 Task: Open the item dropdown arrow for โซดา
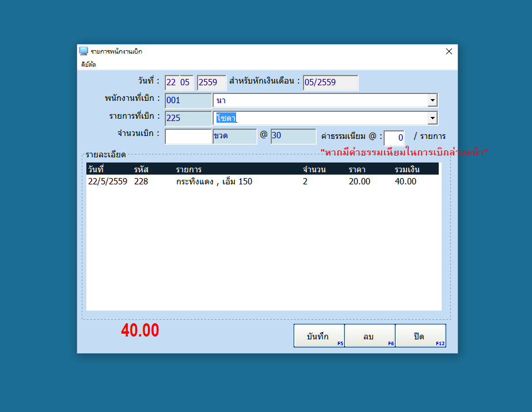(x=432, y=118)
